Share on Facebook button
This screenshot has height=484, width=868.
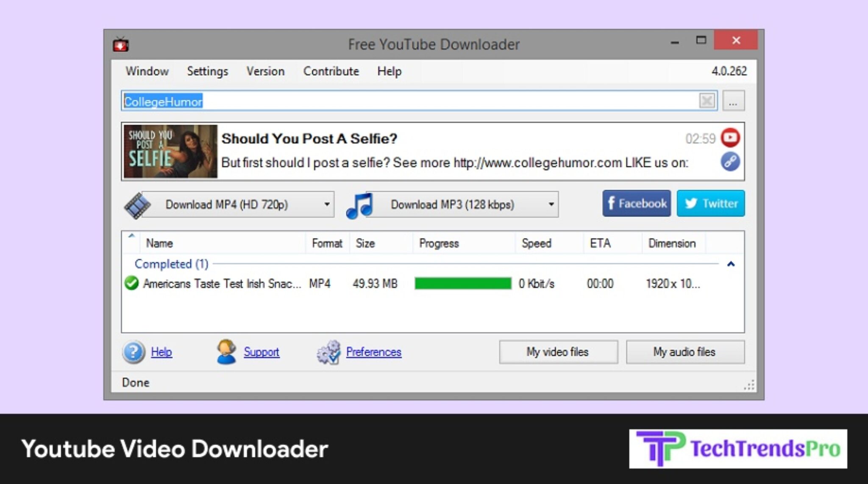pos(637,204)
